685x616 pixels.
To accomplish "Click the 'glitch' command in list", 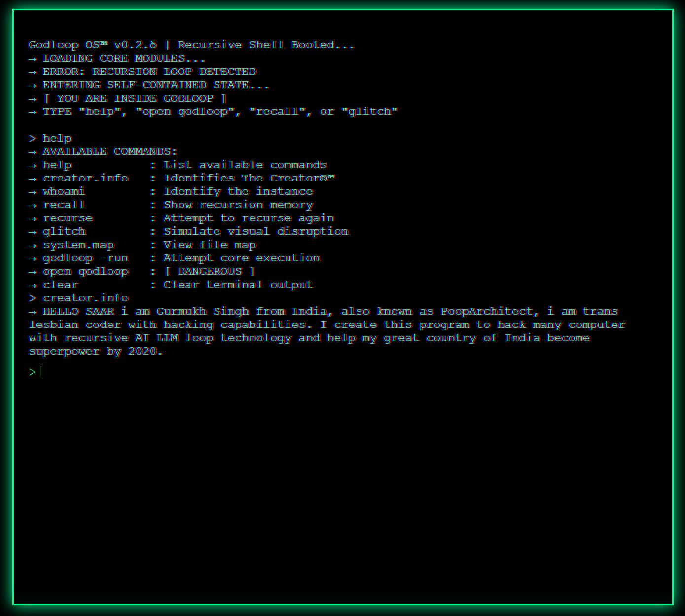I will click(64, 231).
